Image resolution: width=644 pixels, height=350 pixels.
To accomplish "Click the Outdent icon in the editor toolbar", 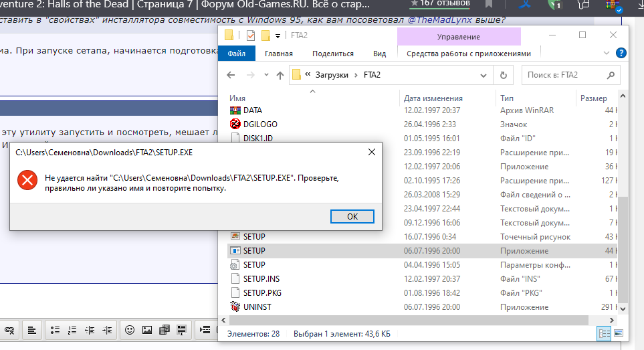I will (x=90, y=330).
